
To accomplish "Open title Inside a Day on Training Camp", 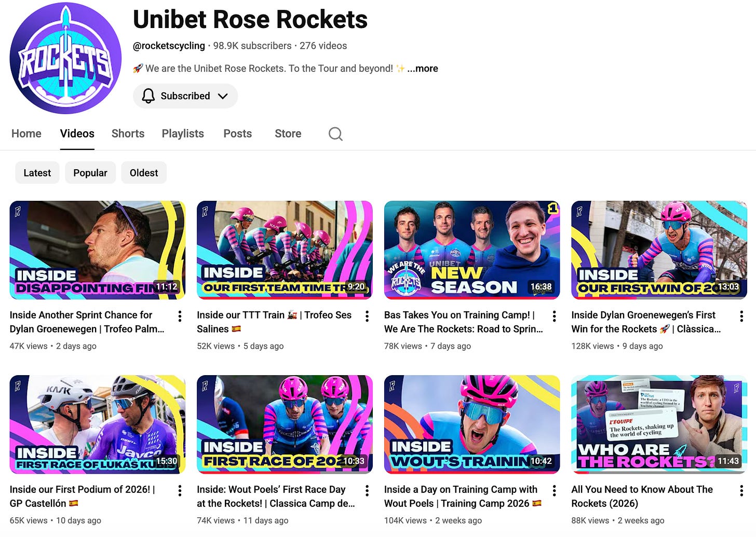I will (463, 496).
